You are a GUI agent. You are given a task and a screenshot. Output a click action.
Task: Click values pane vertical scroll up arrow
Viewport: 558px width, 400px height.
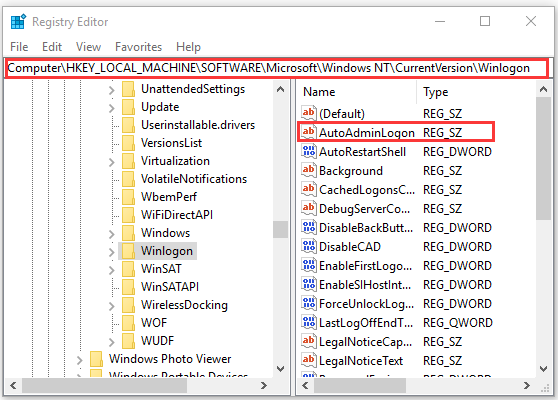click(x=543, y=89)
